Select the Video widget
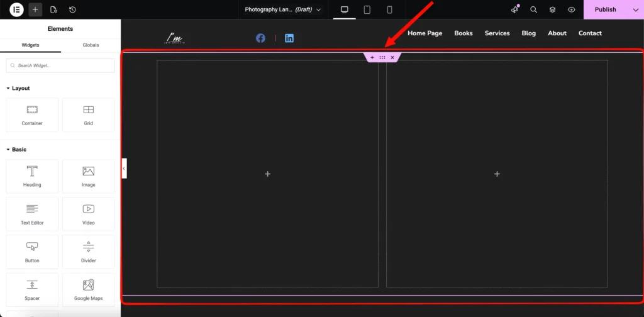 [88, 214]
